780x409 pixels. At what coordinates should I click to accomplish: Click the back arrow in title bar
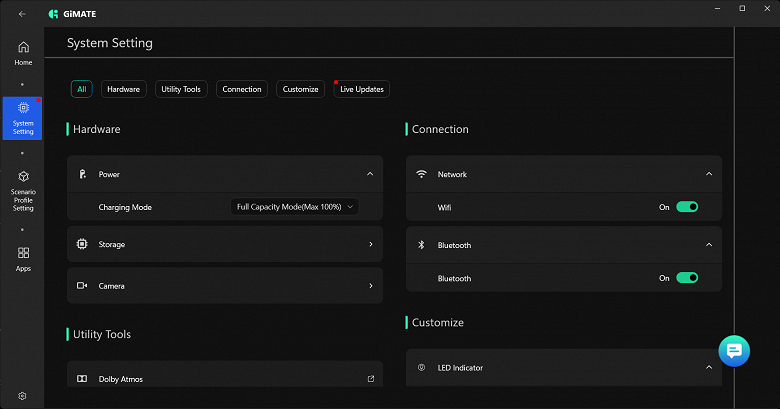point(22,13)
